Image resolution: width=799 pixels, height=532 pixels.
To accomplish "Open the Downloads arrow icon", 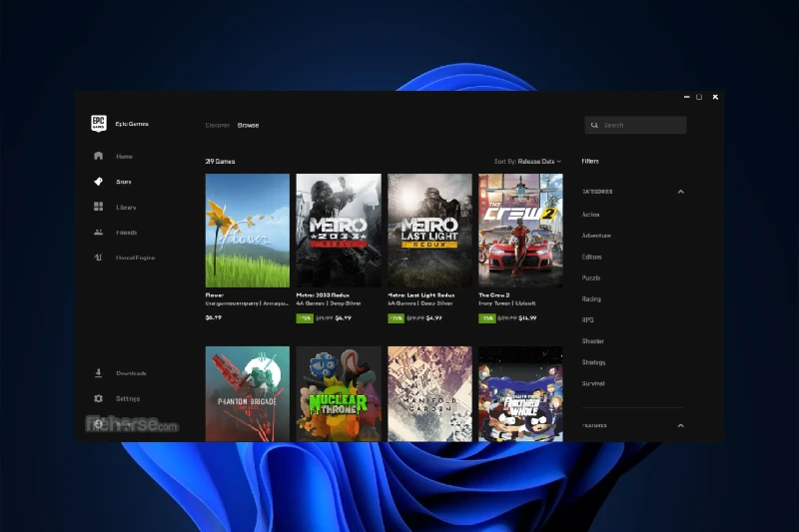I will point(98,373).
